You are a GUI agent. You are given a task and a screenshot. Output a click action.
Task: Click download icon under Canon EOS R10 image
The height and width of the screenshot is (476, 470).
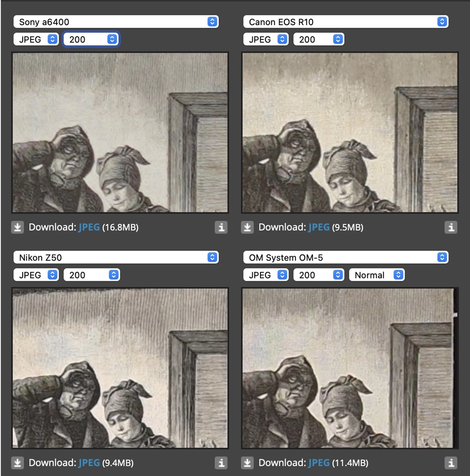[x=248, y=227]
